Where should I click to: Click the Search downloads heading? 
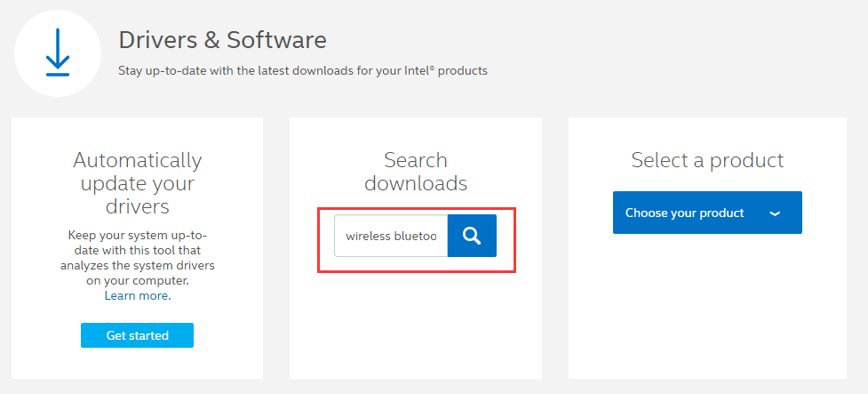point(415,172)
